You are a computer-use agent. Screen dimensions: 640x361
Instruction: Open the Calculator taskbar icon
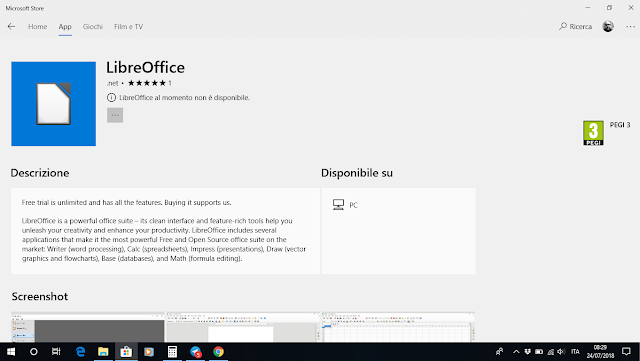click(172, 352)
